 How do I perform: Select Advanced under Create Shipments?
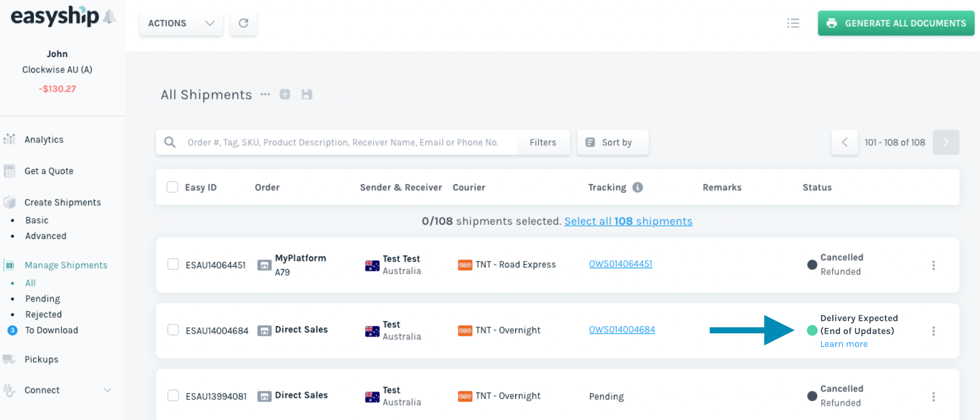pos(46,236)
